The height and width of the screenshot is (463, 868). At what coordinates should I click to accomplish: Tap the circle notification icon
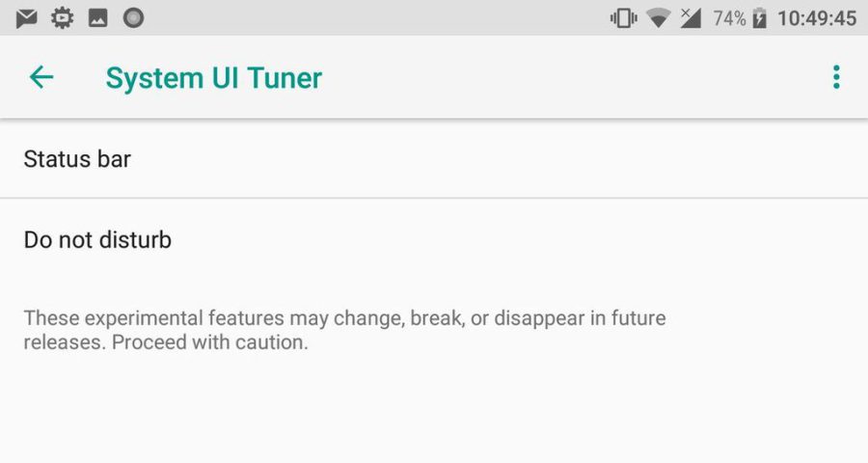click(x=133, y=18)
